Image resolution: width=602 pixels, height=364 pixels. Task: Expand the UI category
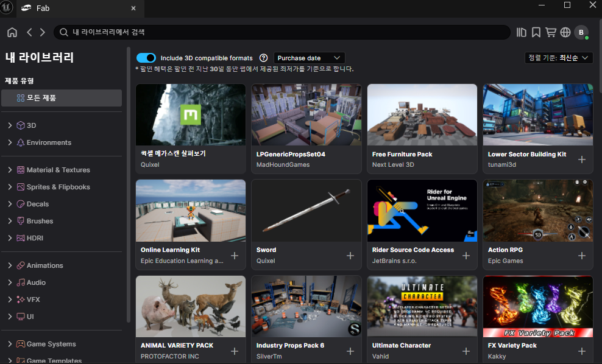[10, 317]
